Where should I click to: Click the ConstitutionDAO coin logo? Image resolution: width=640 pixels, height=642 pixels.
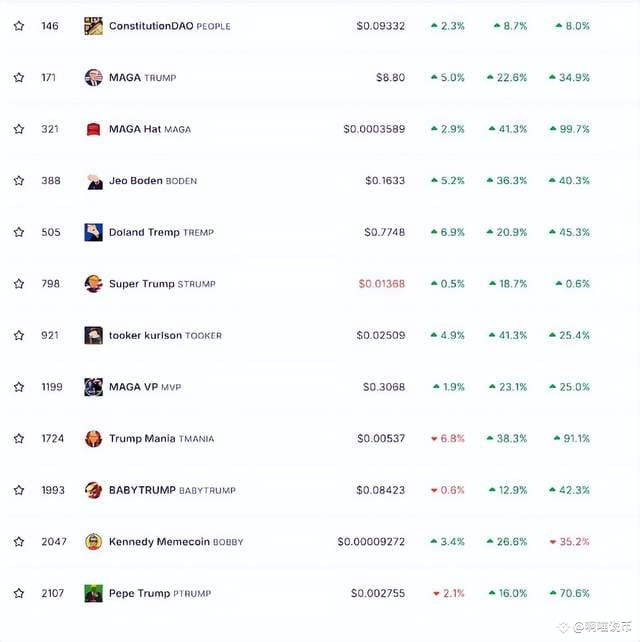93,26
